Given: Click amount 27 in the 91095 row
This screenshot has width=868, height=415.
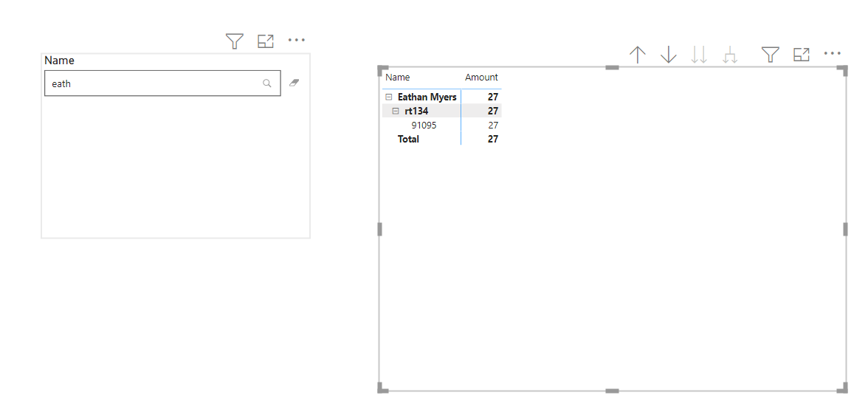Looking at the screenshot, I should [493, 126].
